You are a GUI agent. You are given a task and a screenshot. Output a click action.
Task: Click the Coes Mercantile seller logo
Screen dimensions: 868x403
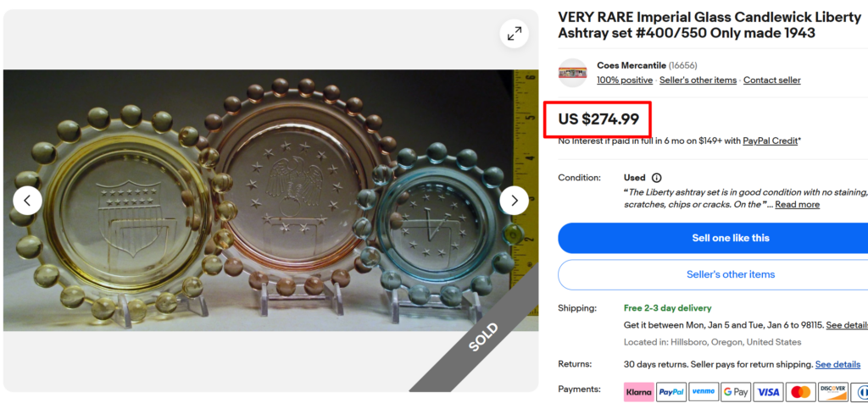click(572, 73)
